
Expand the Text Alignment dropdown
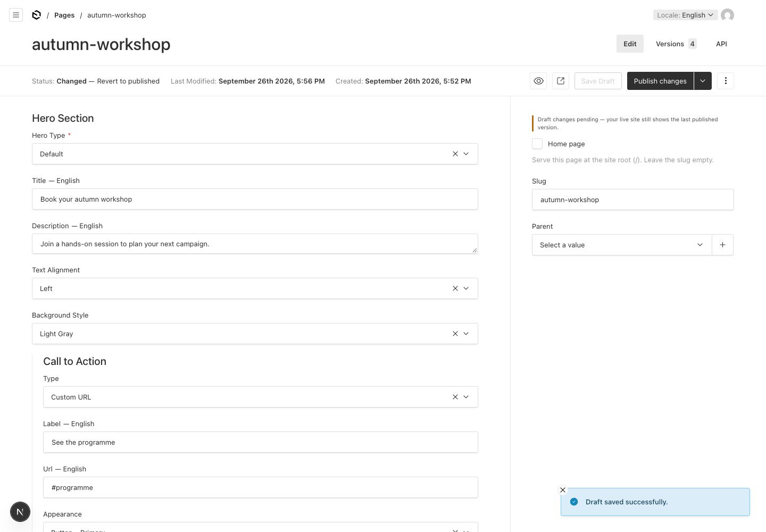[x=466, y=288]
